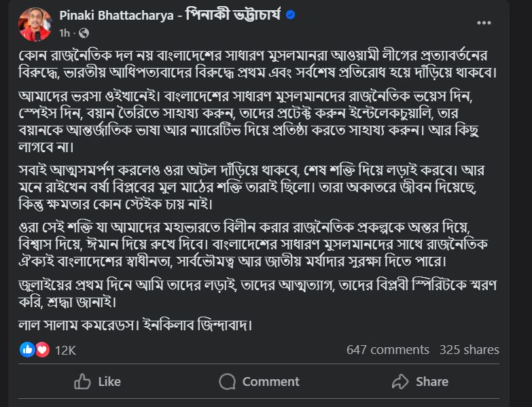Click the first paragraph starting কোন রাজনৈতিক দল
This screenshot has width=532, height=407.
point(258,64)
